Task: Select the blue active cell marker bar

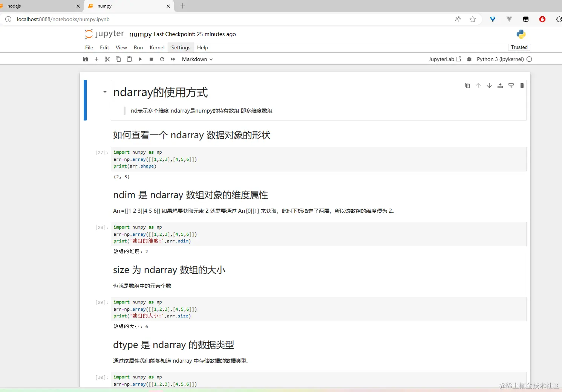Action: pyautogui.click(x=85, y=100)
